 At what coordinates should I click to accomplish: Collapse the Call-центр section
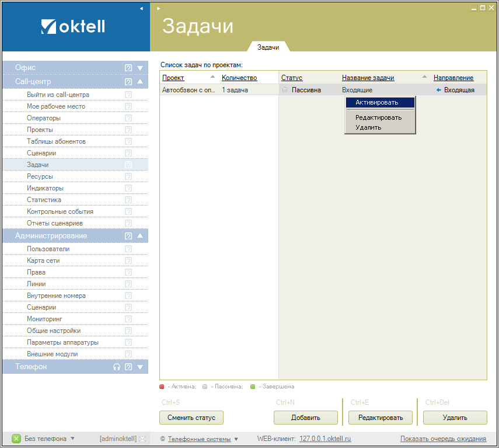coord(140,82)
